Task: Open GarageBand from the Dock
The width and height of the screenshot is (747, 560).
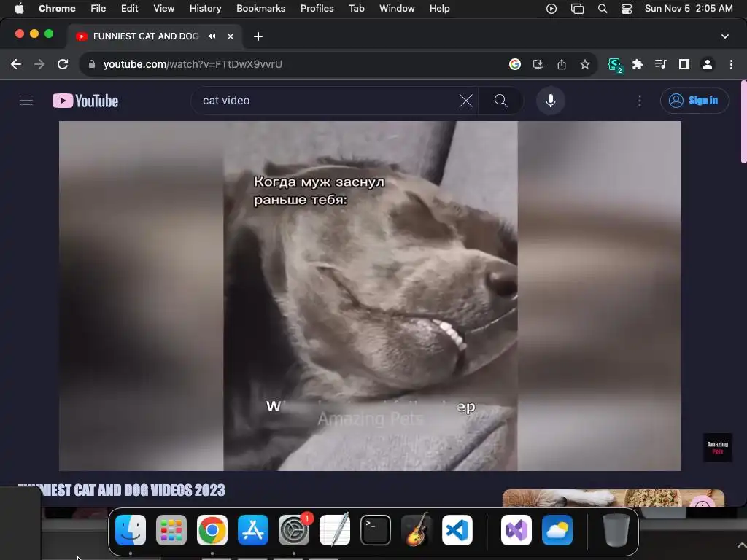Action: pyautogui.click(x=417, y=529)
